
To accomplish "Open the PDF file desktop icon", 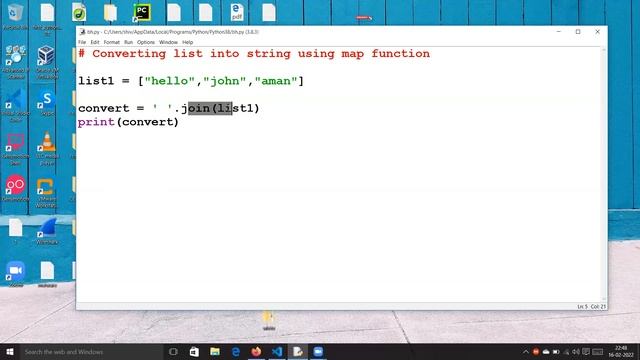I will click(237, 13).
